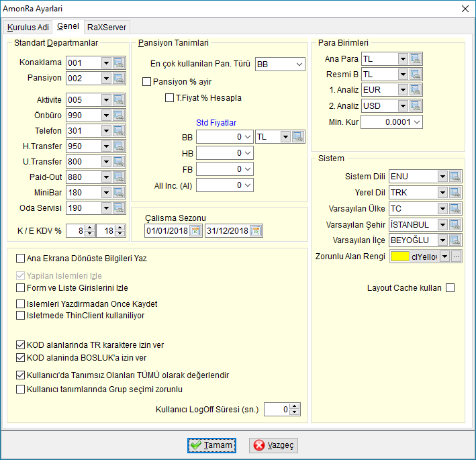Open lookup icon beside Sistem Dili

coord(455,177)
